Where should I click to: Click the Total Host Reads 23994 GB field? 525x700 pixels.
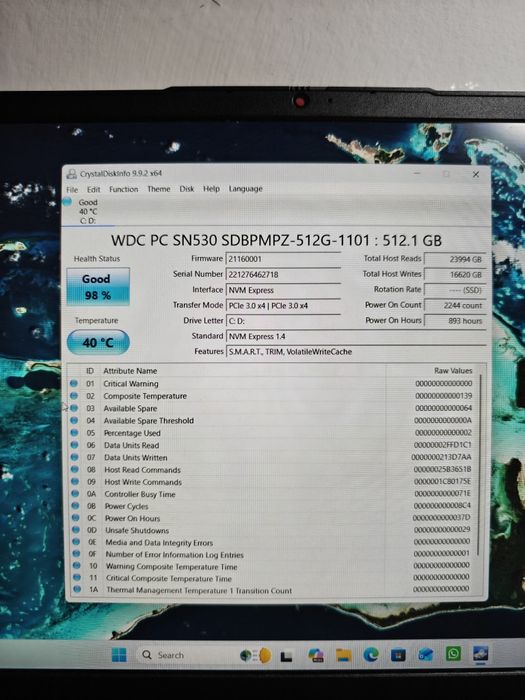coord(454,259)
